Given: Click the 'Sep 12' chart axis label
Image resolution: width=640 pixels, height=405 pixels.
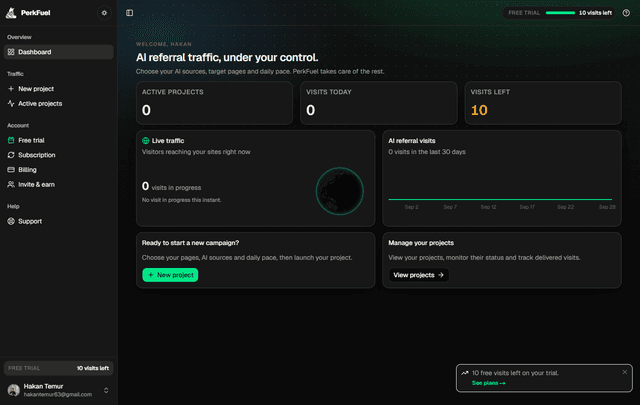Looking at the screenshot, I should [x=489, y=207].
